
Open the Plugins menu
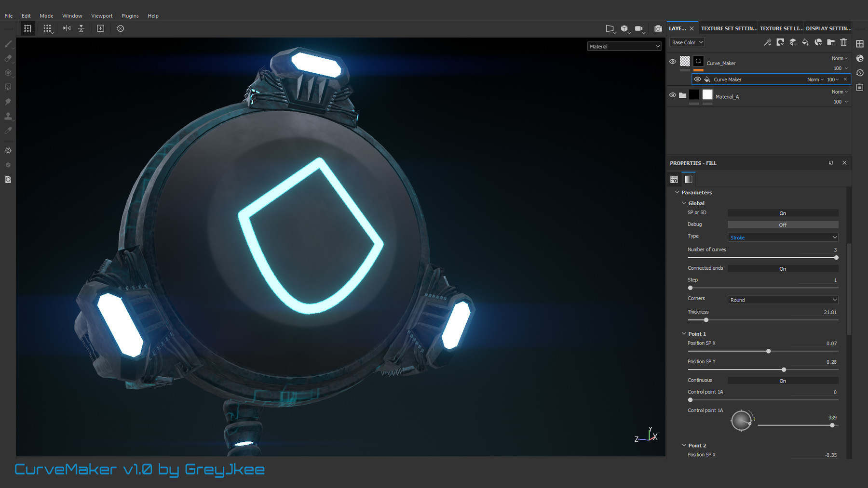[x=130, y=15]
